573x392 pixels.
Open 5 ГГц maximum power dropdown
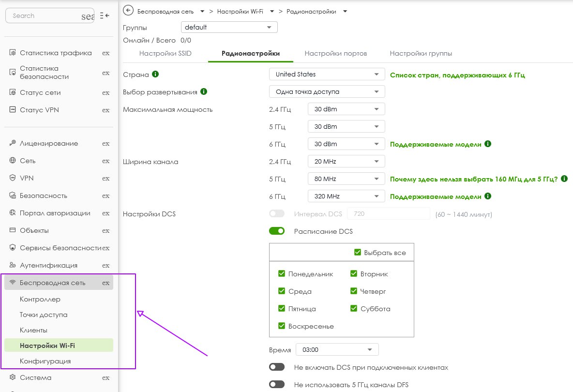(347, 126)
